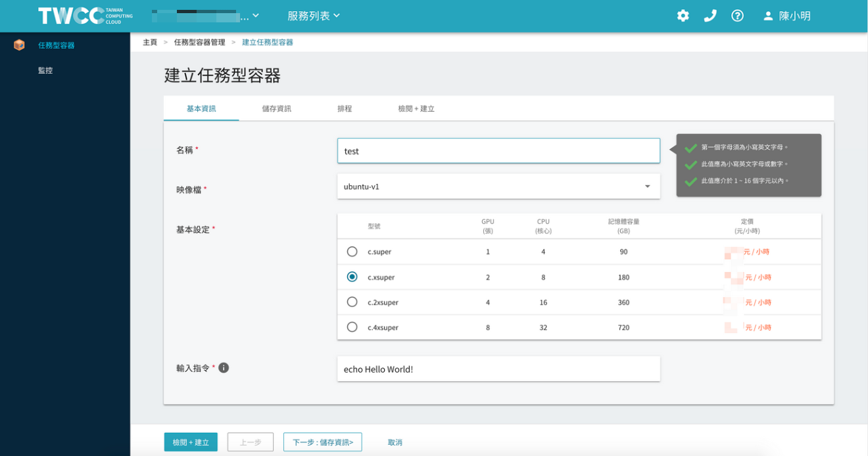Click the 映像檔 field label
Viewport: 868px width, 456px height.
point(189,189)
